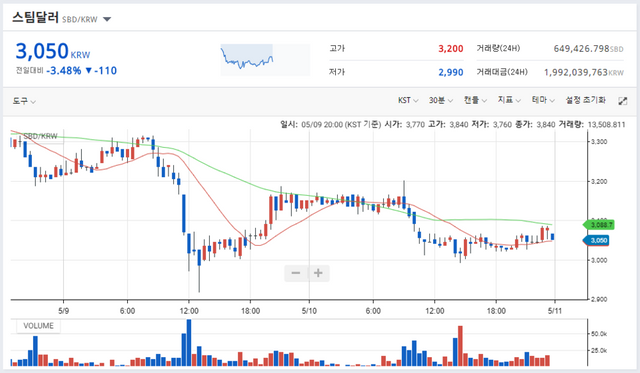Screen dimensions: 640x373
Task: Click the -3.48% change value
Action: pyautogui.click(x=64, y=71)
